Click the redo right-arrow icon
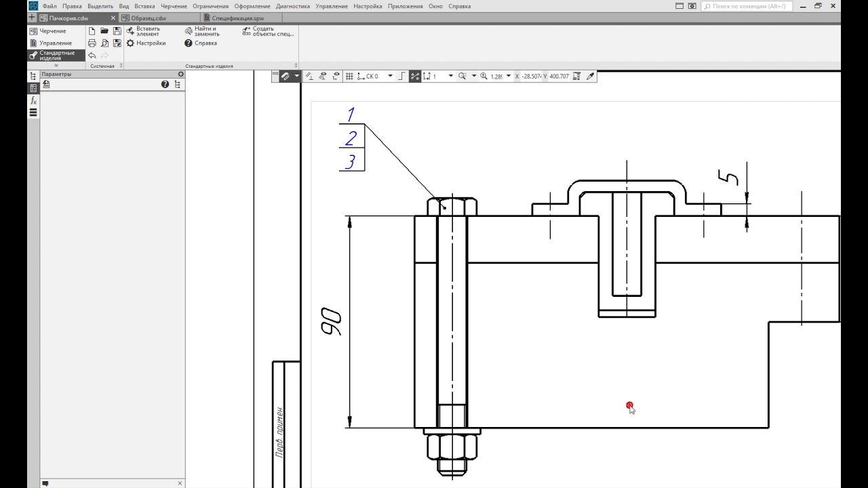The width and height of the screenshot is (868, 488). click(104, 56)
